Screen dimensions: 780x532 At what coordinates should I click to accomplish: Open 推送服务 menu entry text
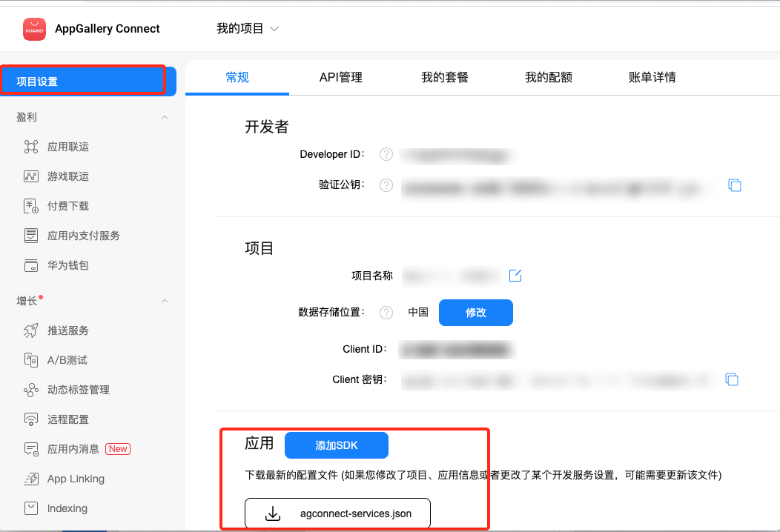(68, 330)
